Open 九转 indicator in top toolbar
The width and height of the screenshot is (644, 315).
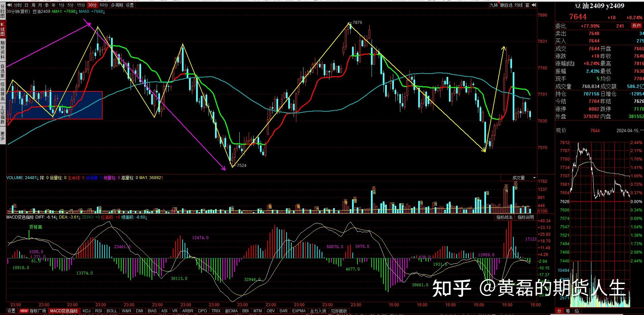click(494, 5)
